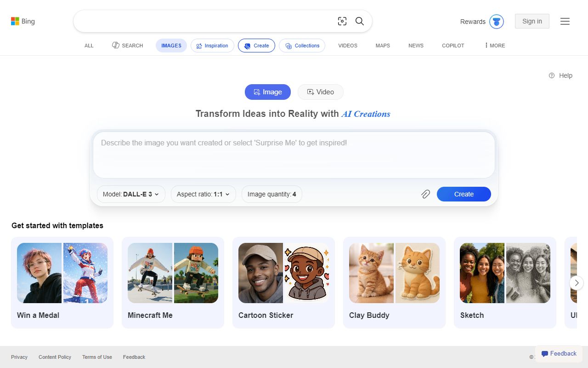The height and width of the screenshot is (368, 588).
Task: Open visual search with the camera icon
Action: pyautogui.click(x=342, y=21)
